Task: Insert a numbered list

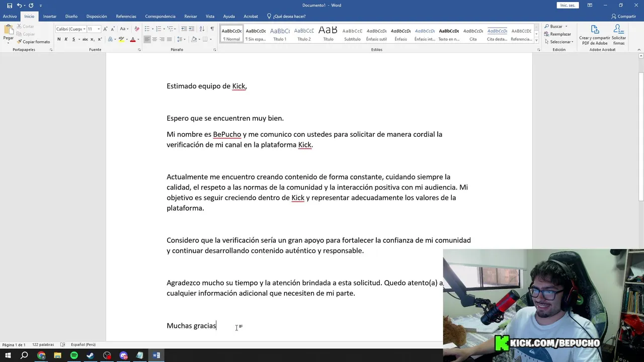Action: pos(158,29)
